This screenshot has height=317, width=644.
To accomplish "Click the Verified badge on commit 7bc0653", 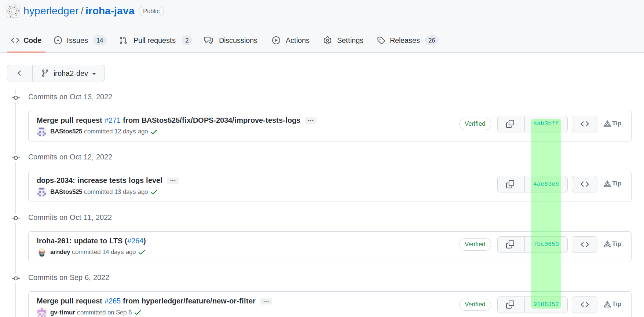I will click(x=475, y=244).
